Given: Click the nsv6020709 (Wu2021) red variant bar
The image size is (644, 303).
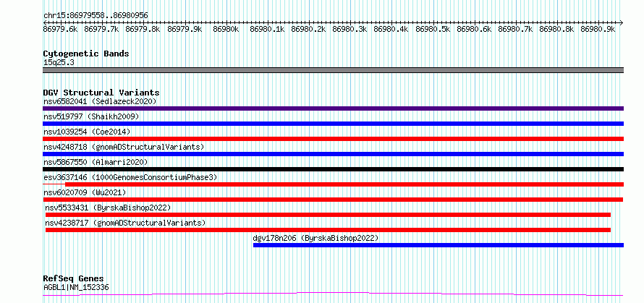Looking at the screenshot, I should 333,200.
